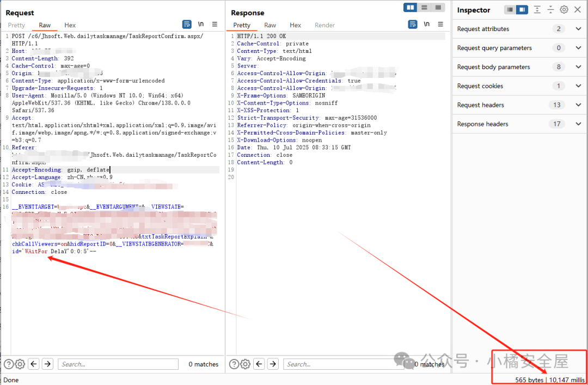Viewport: 588px width, 385px height.
Task: Go to previous match in Request search
Action: point(34,364)
